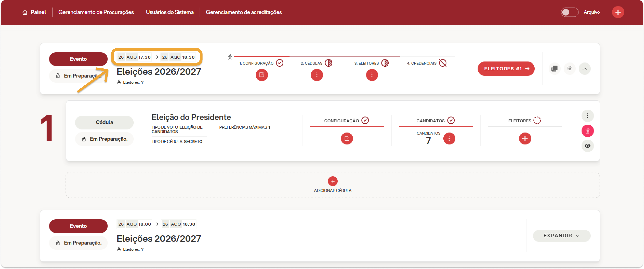Click the ballot's Em Preparação status
This screenshot has width=644, height=269.
[x=104, y=139]
